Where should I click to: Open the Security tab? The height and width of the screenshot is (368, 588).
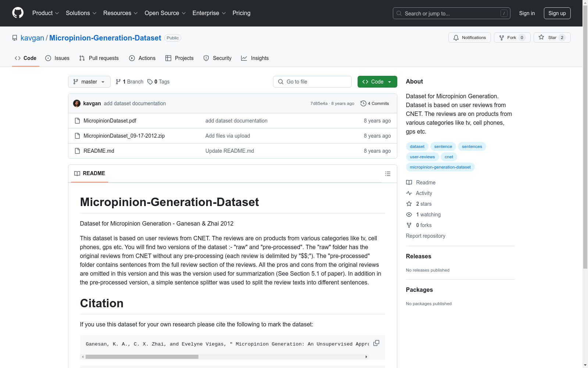click(x=218, y=58)
